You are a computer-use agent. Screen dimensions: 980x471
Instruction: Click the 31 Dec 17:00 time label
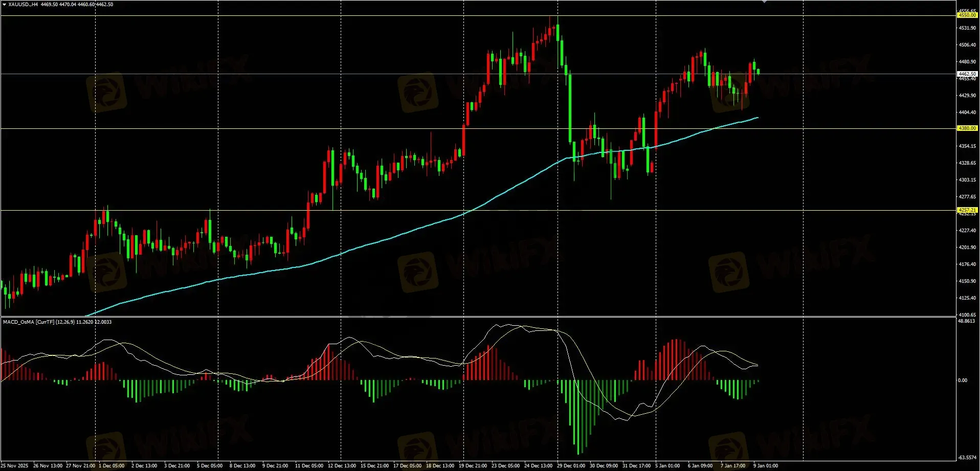click(637, 466)
